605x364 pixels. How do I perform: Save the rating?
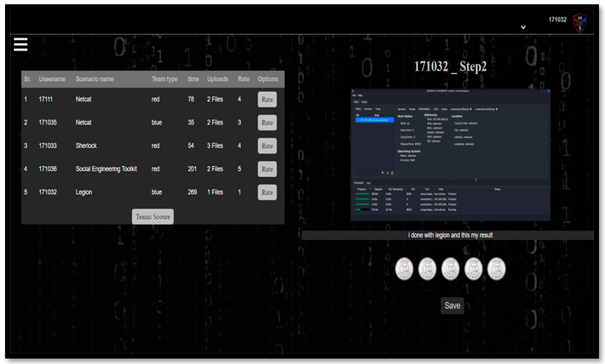coord(452,306)
